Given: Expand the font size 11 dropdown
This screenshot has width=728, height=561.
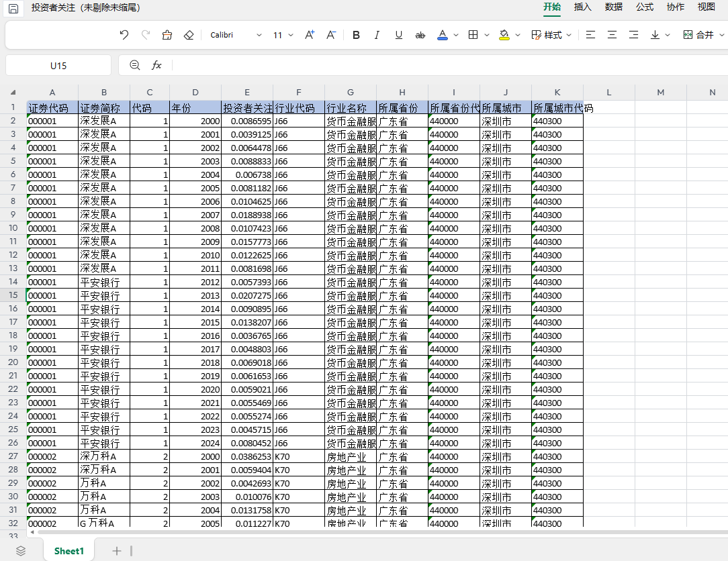Looking at the screenshot, I should click(x=291, y=35).
